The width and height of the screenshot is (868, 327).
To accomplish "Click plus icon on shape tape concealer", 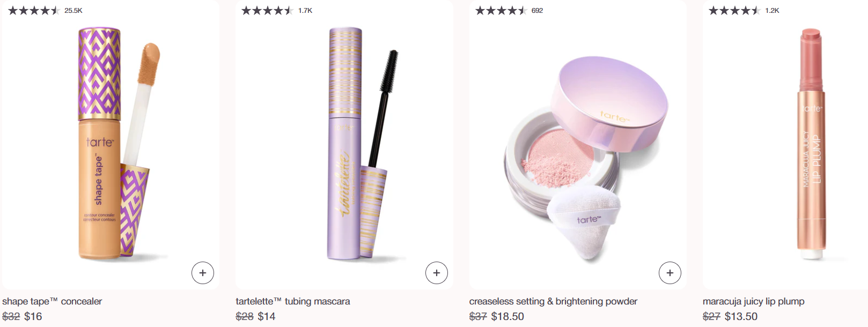I will (x=203, y=273).
